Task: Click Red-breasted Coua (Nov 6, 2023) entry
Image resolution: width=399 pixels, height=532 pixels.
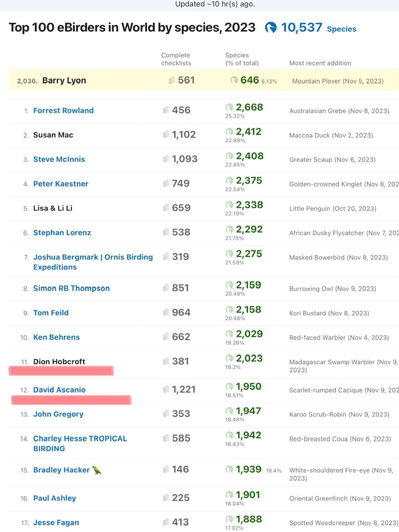Action: click(340, 439)
